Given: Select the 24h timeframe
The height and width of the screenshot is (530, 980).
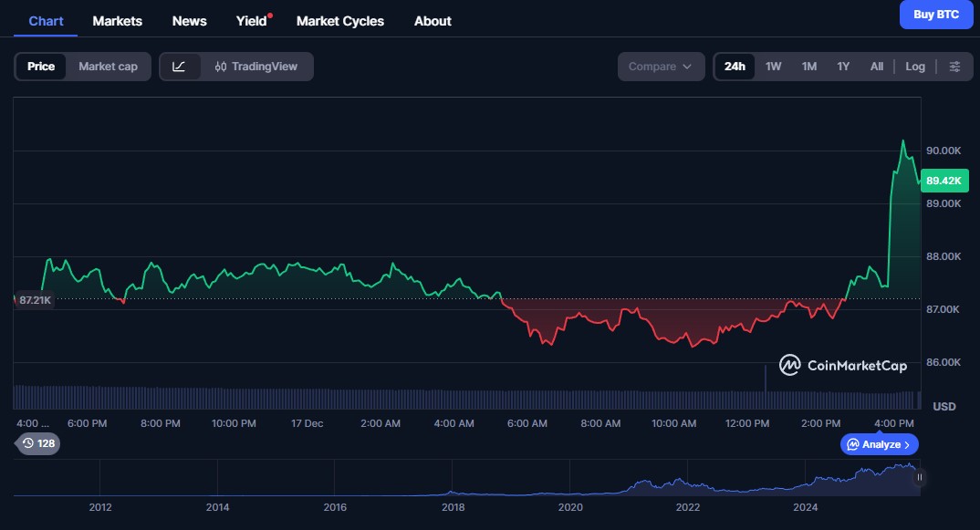Looking at the screenshot, I should point(735,66).
